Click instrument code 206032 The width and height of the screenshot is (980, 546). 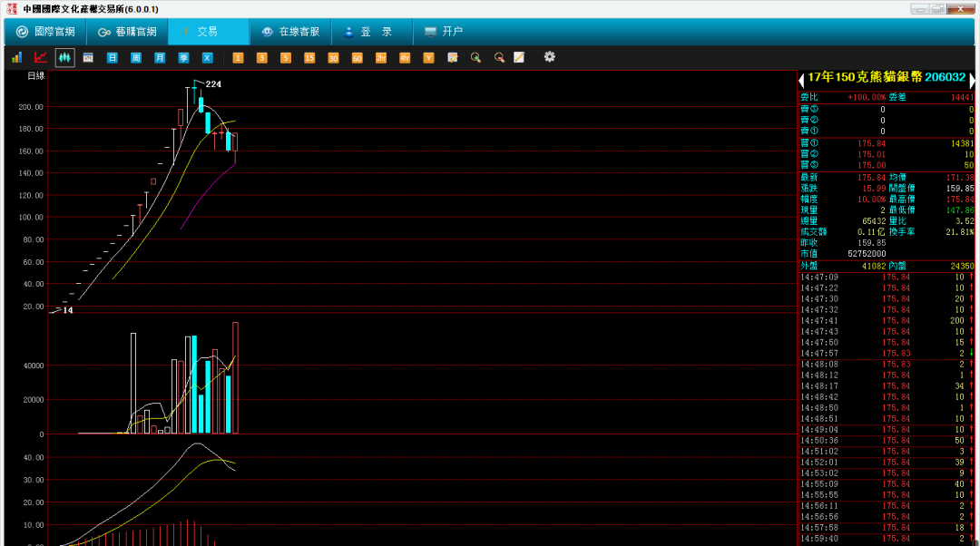[945, 77]
